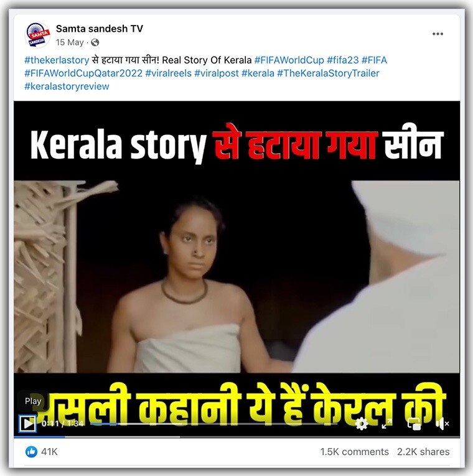Click the #thekerlastory hashtag
The width and height of the screenshot is (473, 476).
click(57, 60)
